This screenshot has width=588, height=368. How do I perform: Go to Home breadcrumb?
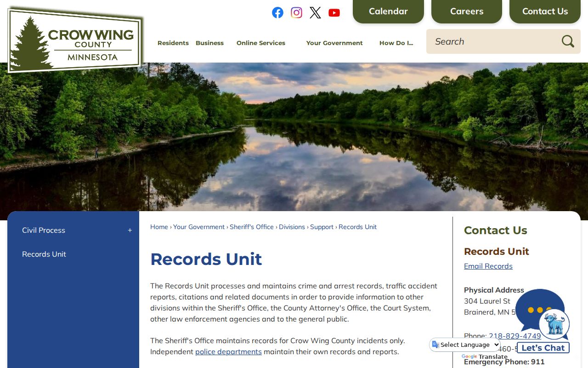pyautogui.click(x=159, y=227)
